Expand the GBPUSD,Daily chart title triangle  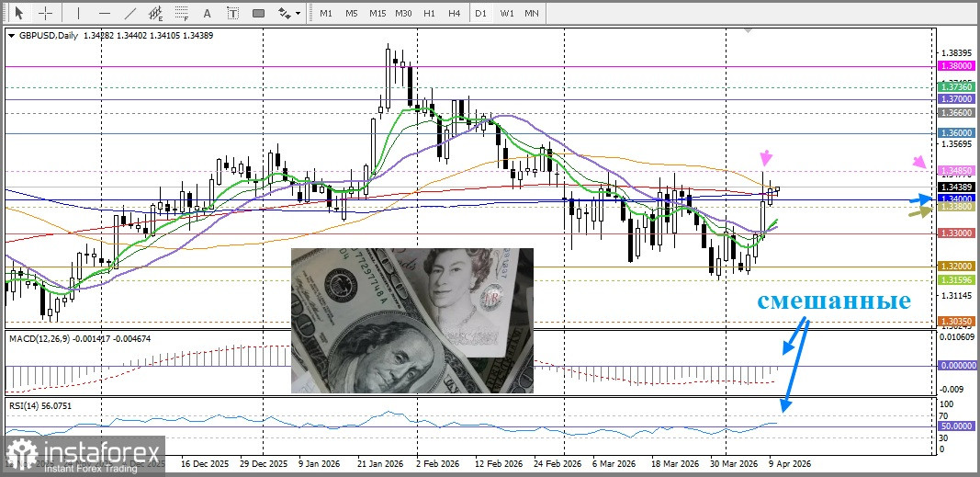[x=10, y=36]
